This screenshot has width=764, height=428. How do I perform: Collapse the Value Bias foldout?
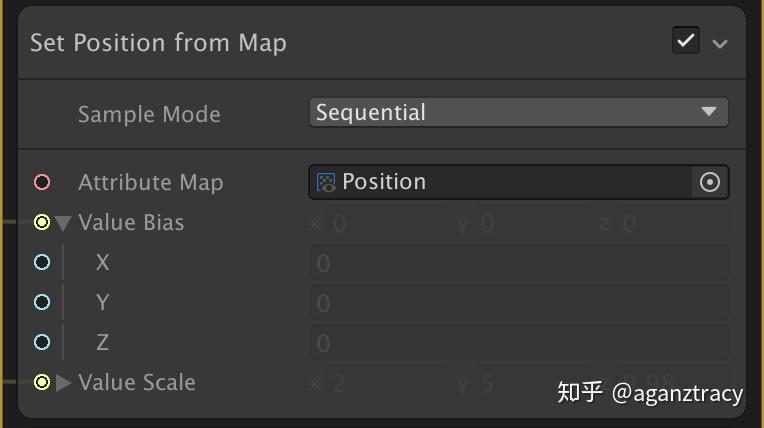point(64,223)
